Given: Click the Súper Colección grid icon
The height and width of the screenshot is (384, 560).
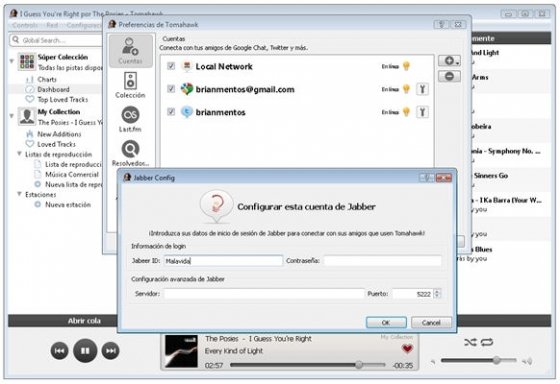Looking at the screenshot, I should click(27, 62).
